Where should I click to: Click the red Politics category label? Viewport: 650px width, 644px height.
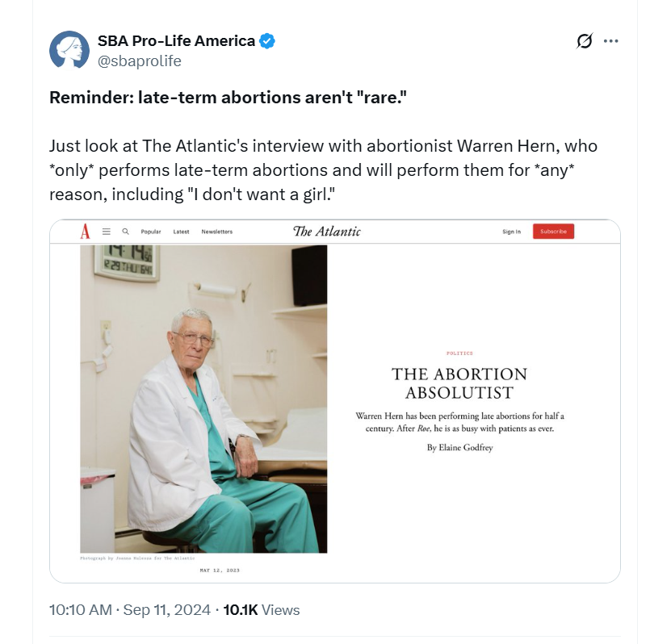coord(459,353)
